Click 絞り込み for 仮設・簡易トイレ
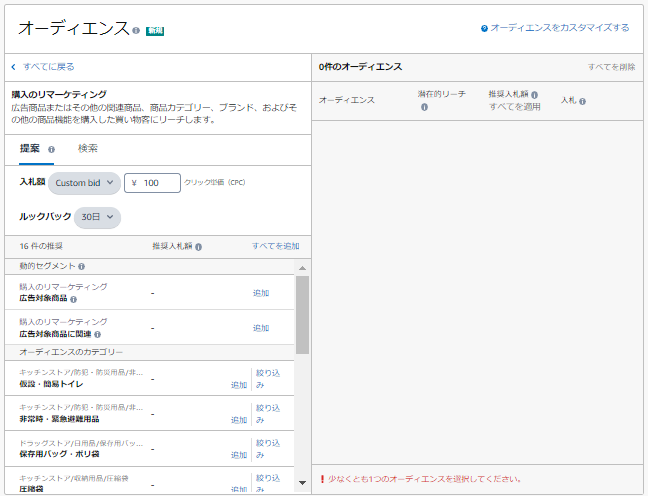 268,379
